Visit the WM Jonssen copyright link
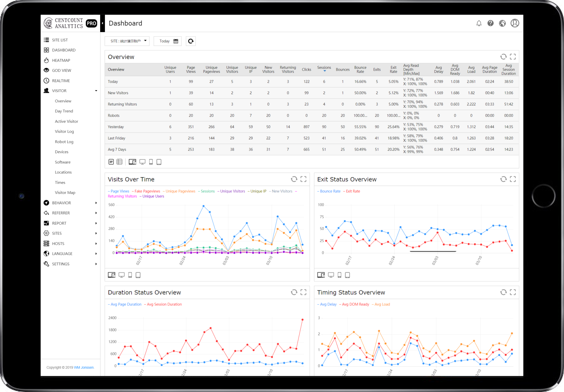The height and width of the screenshot is (392, 564). point(84,367)
